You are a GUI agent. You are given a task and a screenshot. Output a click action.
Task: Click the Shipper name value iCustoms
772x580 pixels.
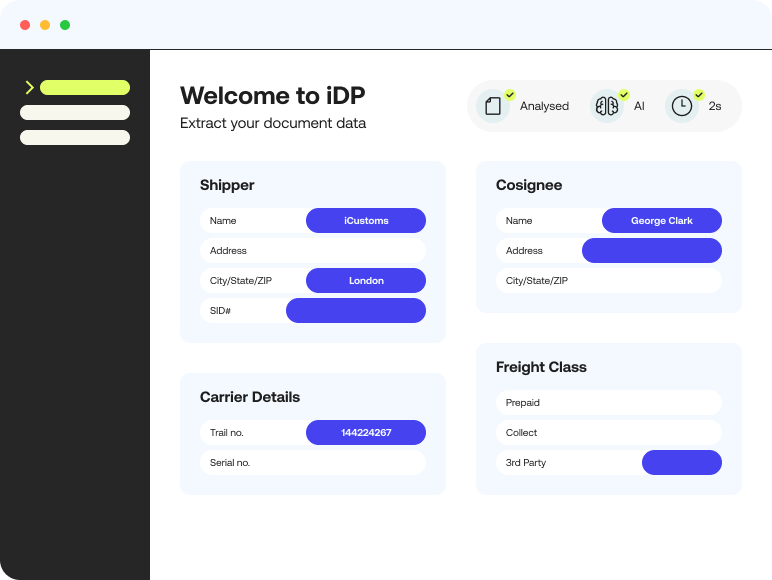(x=366, y=221)
